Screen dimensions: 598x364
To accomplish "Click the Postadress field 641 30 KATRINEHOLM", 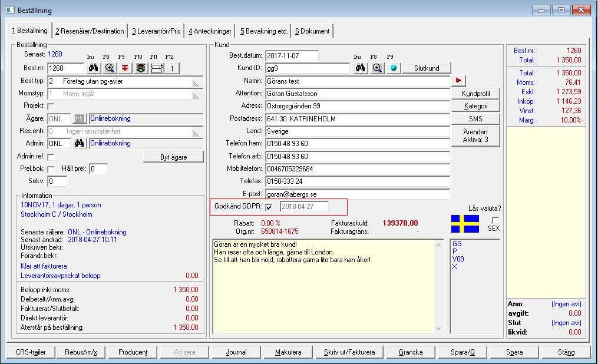I will point(358,119).
